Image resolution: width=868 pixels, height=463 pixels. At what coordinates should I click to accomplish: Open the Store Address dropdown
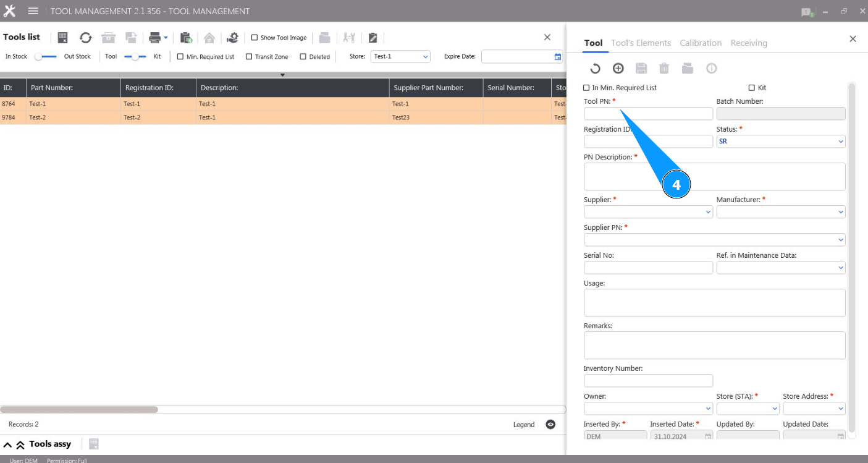(x=814, y=409)
